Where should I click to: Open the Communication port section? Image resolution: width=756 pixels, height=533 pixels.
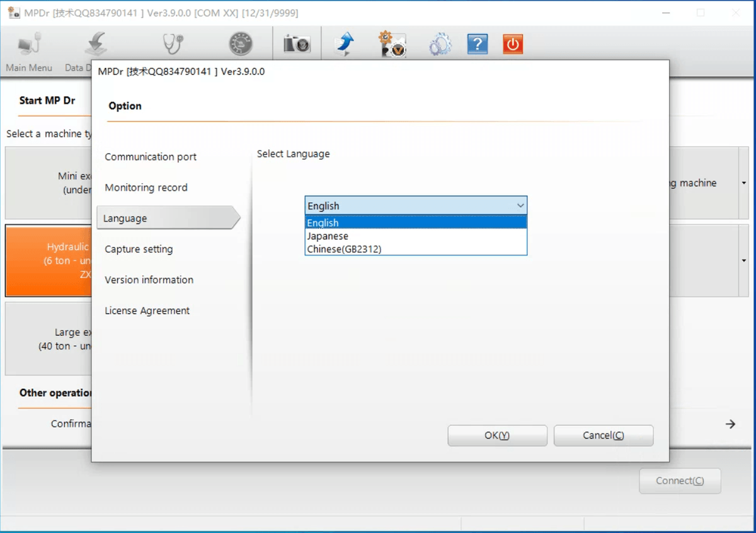[151, 157]
